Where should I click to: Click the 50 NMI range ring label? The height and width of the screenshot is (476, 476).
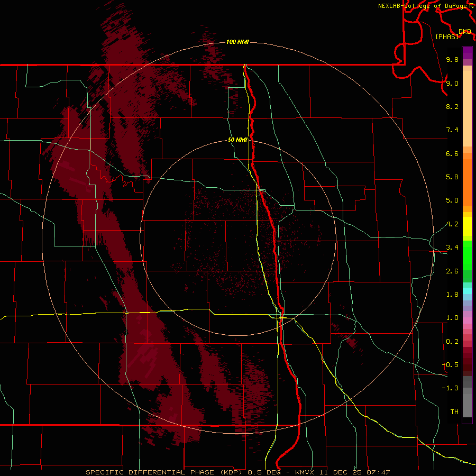point(237,140)
